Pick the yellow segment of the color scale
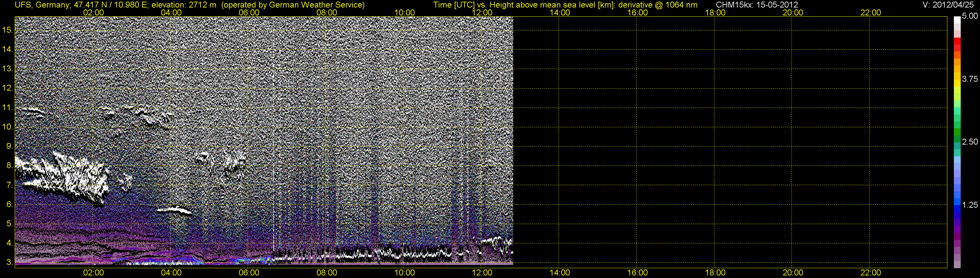The width and height of the screenshot is (980, 278). [x=957, y=82]
